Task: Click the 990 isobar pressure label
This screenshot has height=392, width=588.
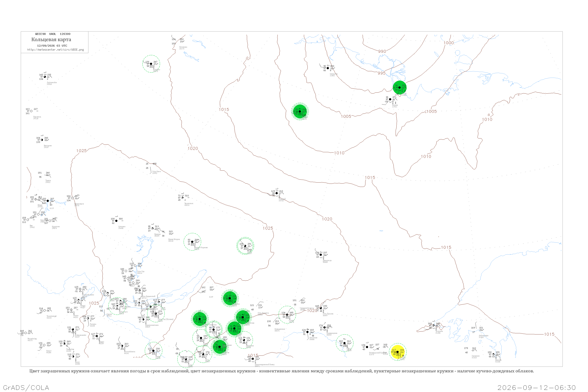Action: 382,51
